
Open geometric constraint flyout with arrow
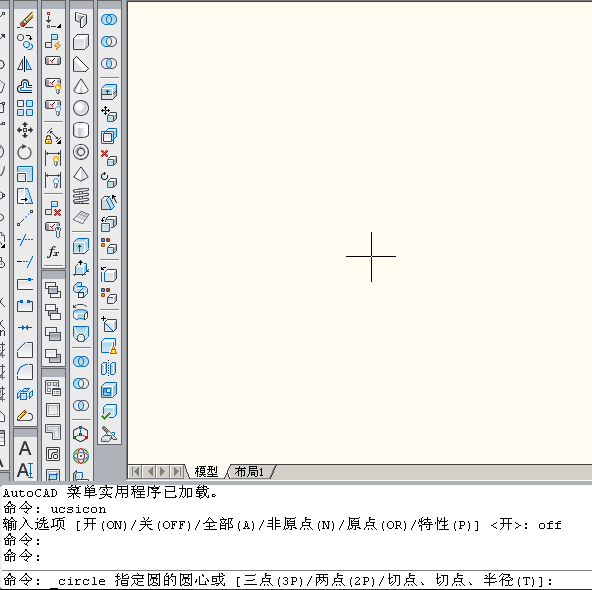click(x=53, y=20)
